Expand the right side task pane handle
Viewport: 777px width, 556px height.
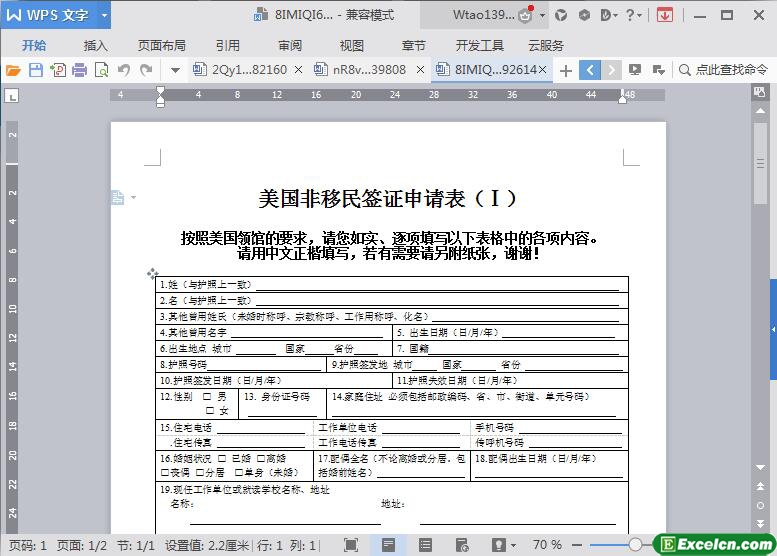[x=773, y=329]
